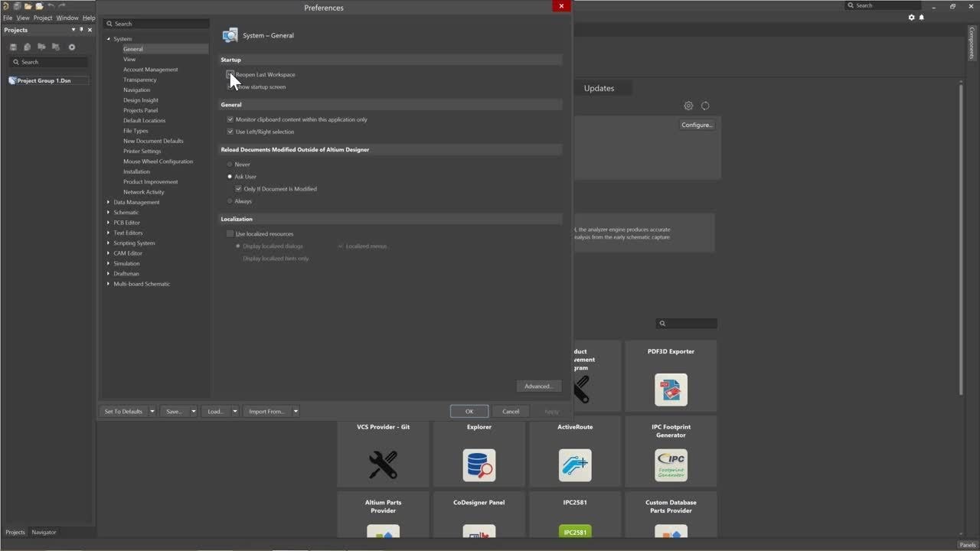Click the Altium logo icon in title bar
The height and width of the screenshot is (551, 980).
(x=5, y=6)
